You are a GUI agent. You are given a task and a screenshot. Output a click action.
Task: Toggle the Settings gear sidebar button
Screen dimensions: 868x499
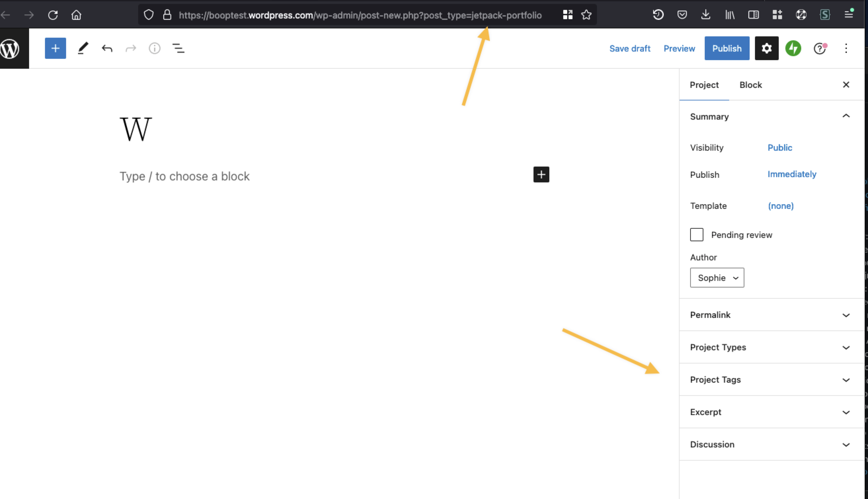click(x=767, y=48)
